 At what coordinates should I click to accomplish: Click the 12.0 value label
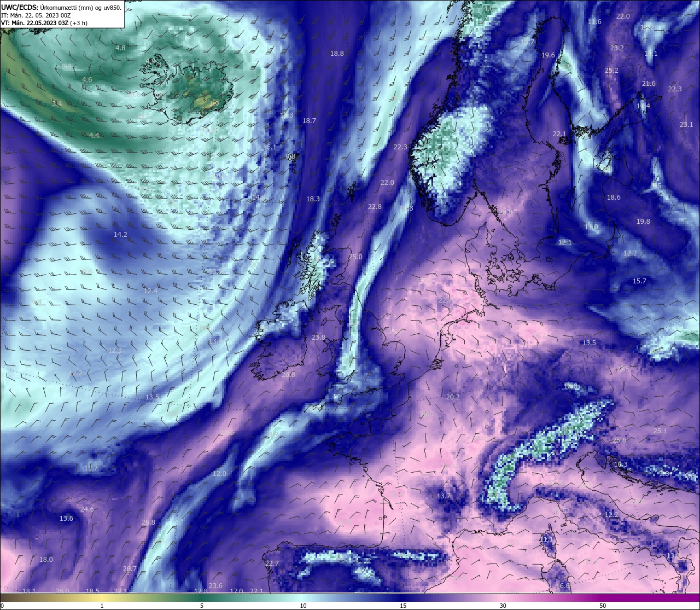point(219,474)
